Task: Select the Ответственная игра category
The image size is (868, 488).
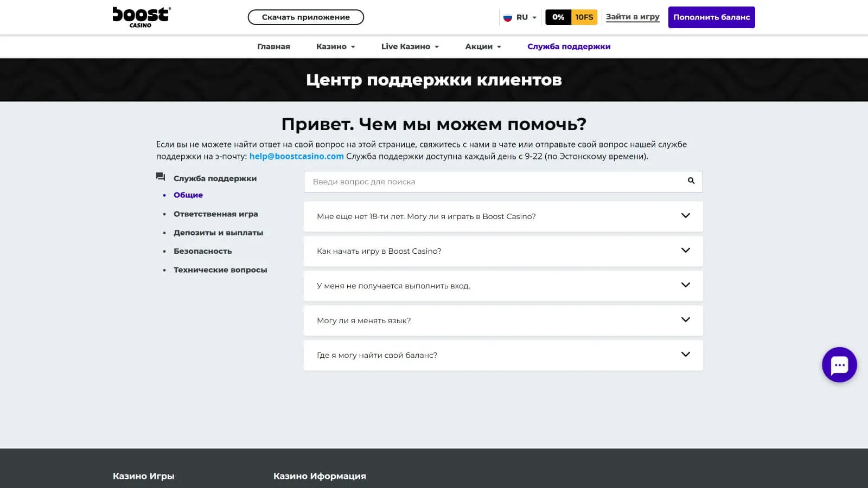Action: pyautogui.click(x=216, y=214)
